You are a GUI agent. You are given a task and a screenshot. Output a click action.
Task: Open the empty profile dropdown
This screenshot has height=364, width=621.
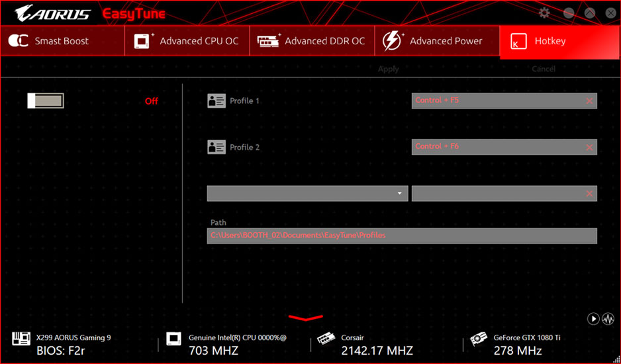coord(307,193)
